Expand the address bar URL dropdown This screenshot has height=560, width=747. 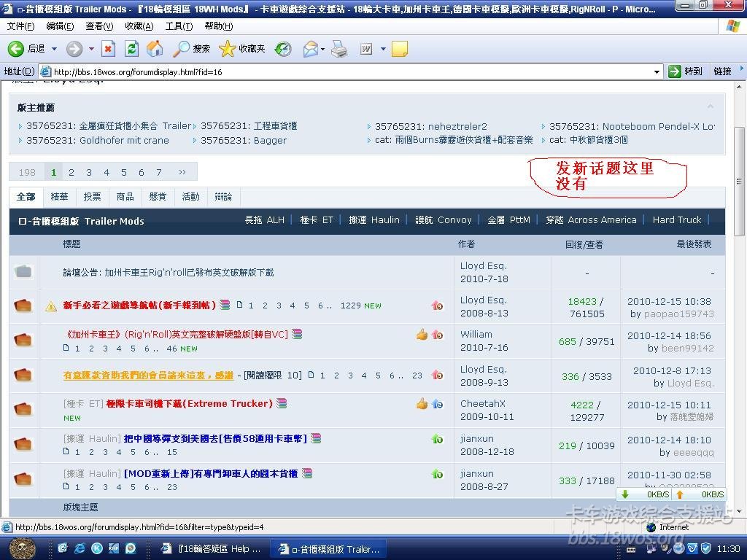tap(657, 71)
